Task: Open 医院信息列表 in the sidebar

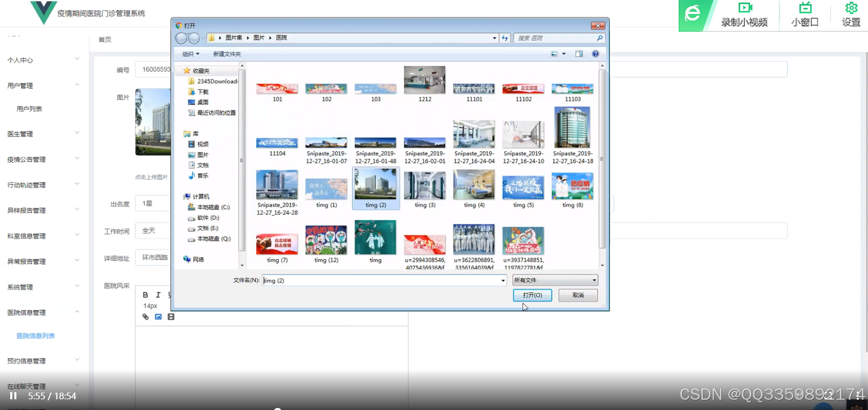Action: tap(36, 336)
